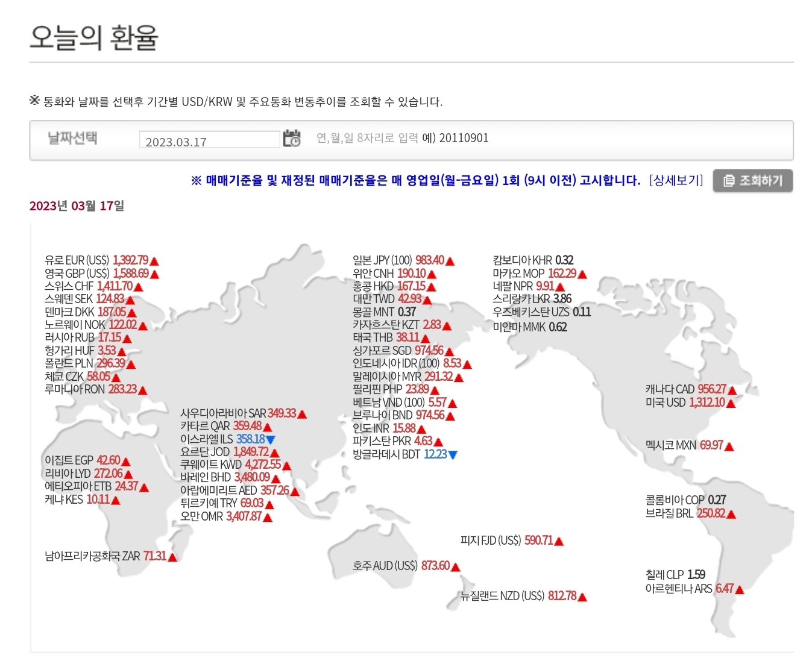Screen dimensions: 812x661
Task: Select the 싱가포르 SGD rate entry
Action: [x=403, y=351]
